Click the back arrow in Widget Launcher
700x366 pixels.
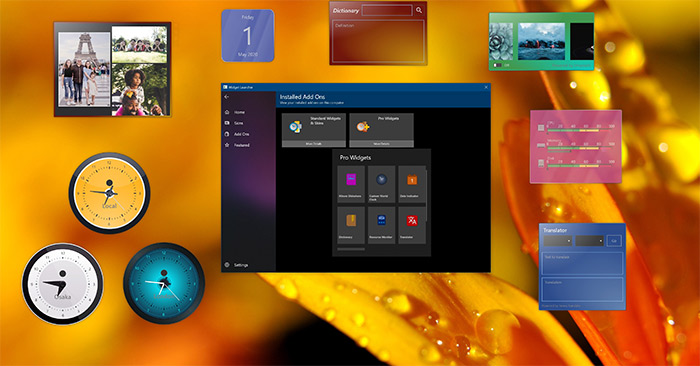226,96
